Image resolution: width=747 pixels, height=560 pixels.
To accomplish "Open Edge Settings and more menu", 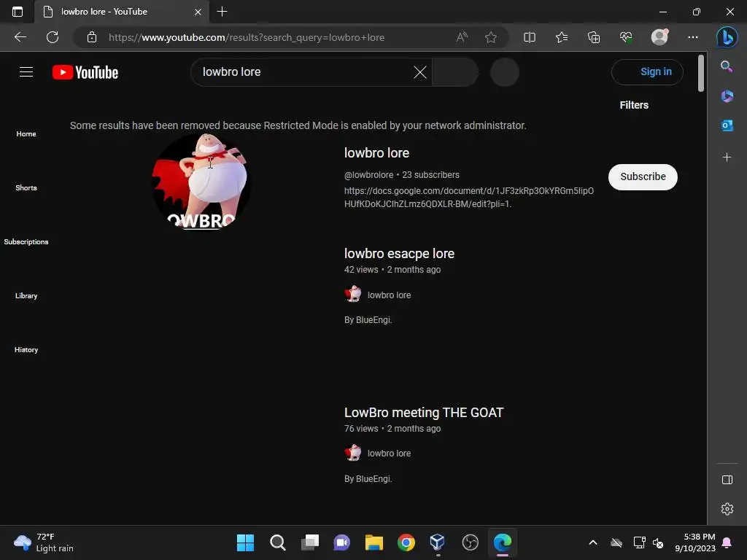I will (x=693, y=37).
